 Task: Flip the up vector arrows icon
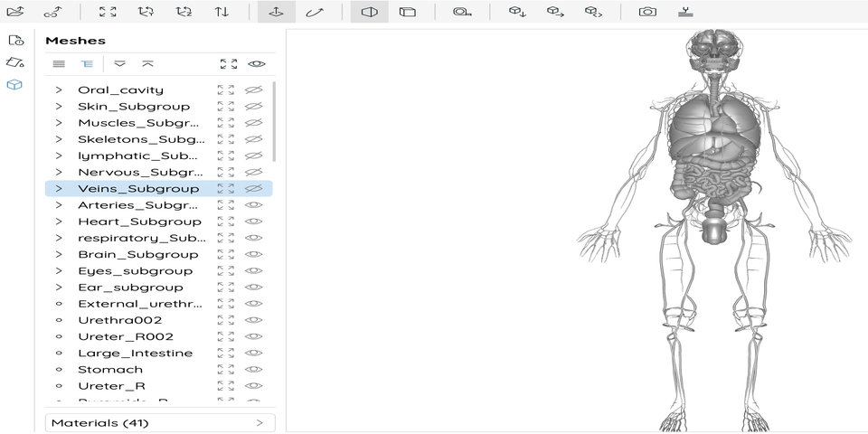(x=222, y=11)
